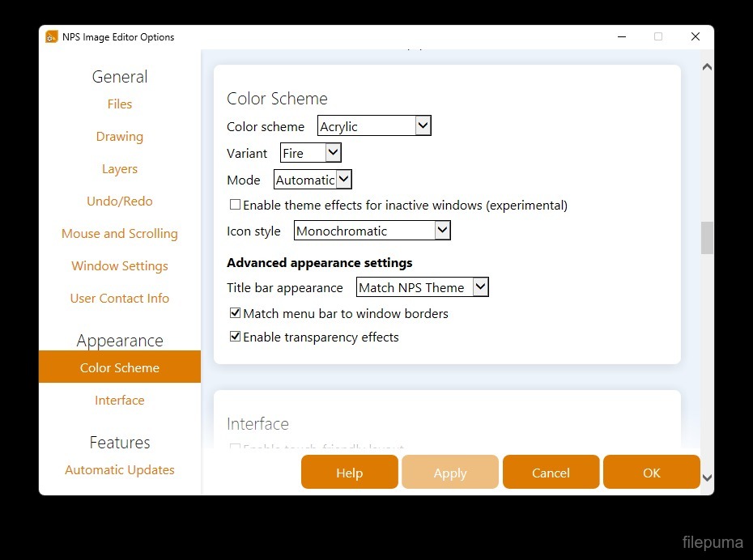Click the scroll down arrow on the scrollbar

707,478
